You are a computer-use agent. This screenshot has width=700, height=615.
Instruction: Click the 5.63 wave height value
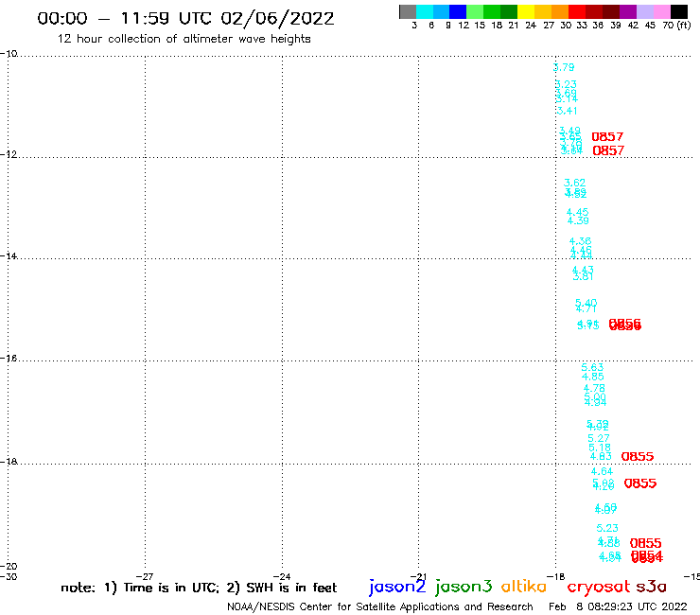click(592, 367)
